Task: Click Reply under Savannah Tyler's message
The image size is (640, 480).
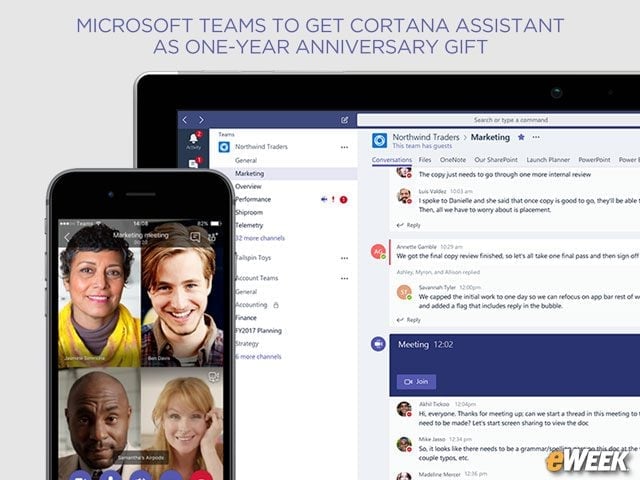Action: 409,320
